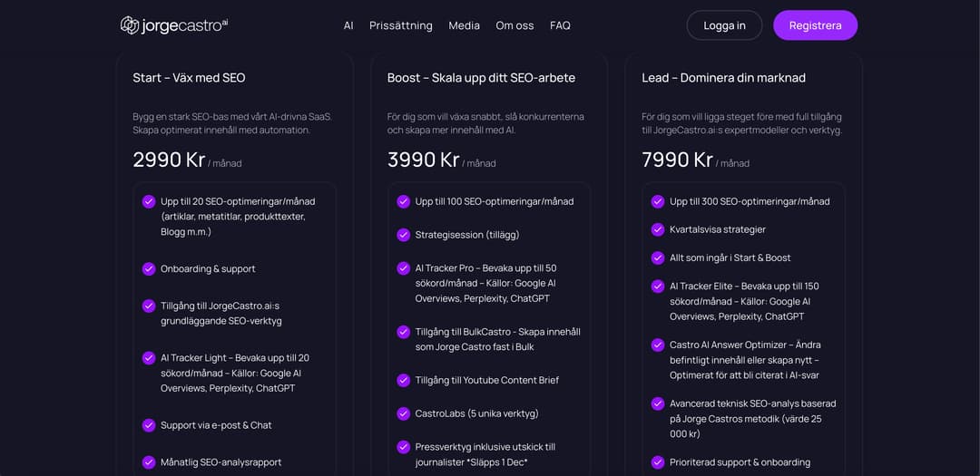980x476 pixels.
Task: Click Lead – Dominera din marknad heading
Action: 724,78
